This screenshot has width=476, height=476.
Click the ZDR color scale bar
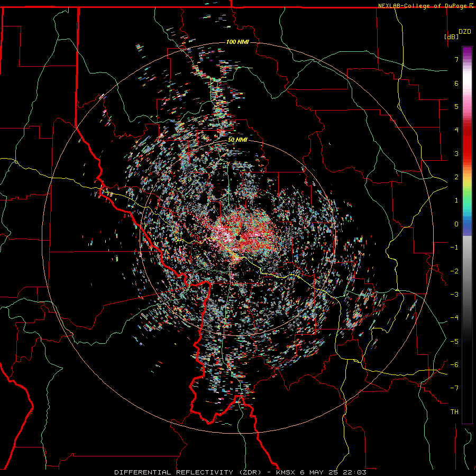[467, 235]
